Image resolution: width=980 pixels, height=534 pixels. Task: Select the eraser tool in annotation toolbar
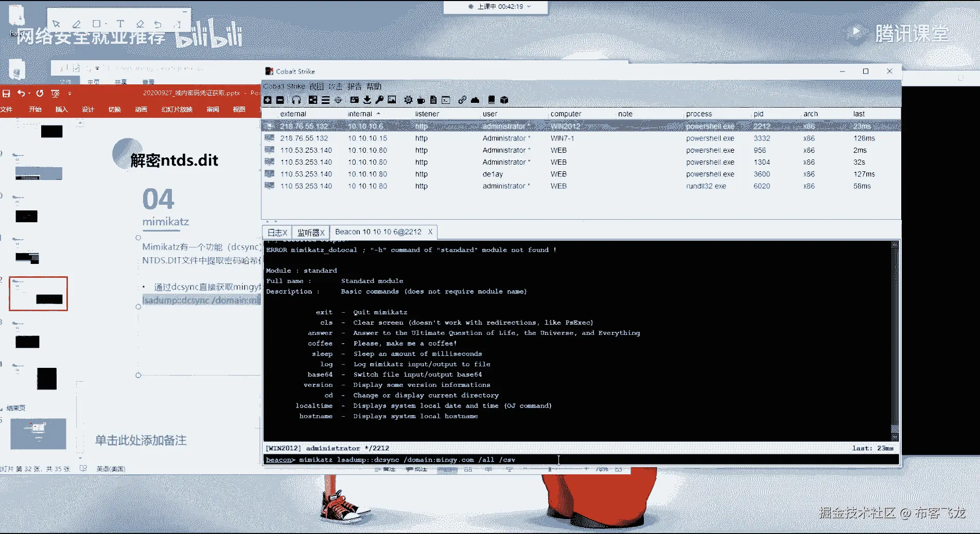coord(140,24)
